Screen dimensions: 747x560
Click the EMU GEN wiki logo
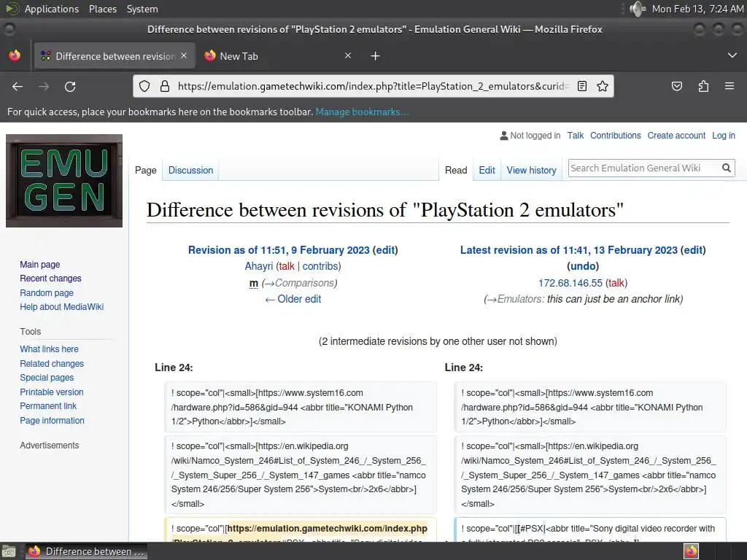[64, 181]
